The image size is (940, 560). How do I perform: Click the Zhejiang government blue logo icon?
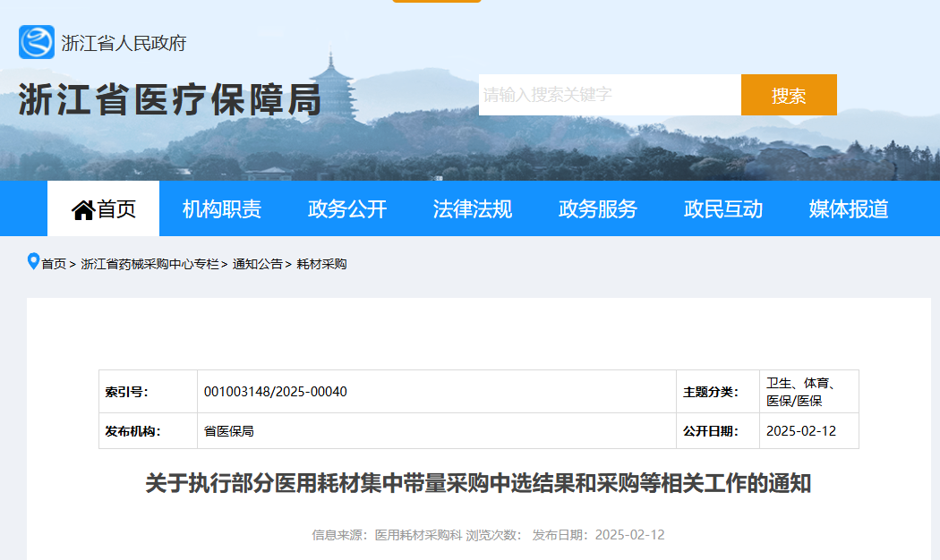tap(37, 42)
